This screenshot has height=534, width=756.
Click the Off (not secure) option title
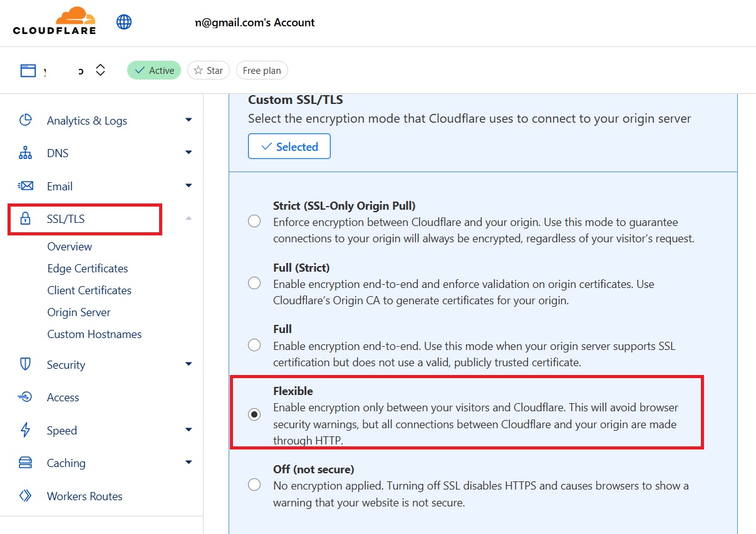314,469
